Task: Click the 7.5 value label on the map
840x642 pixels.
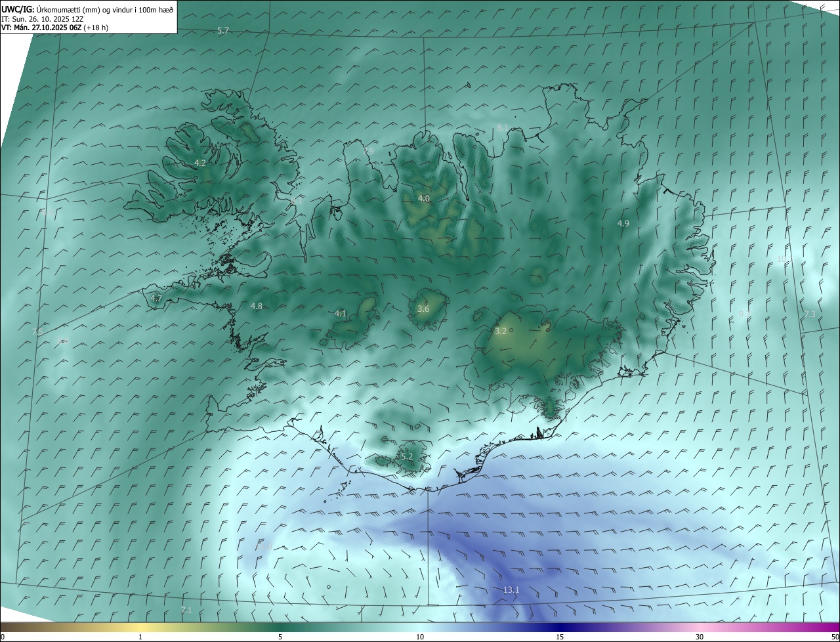Action: (37, 332)
